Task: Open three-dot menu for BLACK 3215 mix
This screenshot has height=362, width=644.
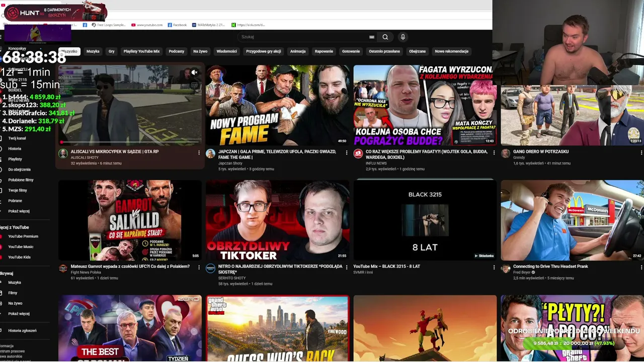Action: (x=494, y=267)
